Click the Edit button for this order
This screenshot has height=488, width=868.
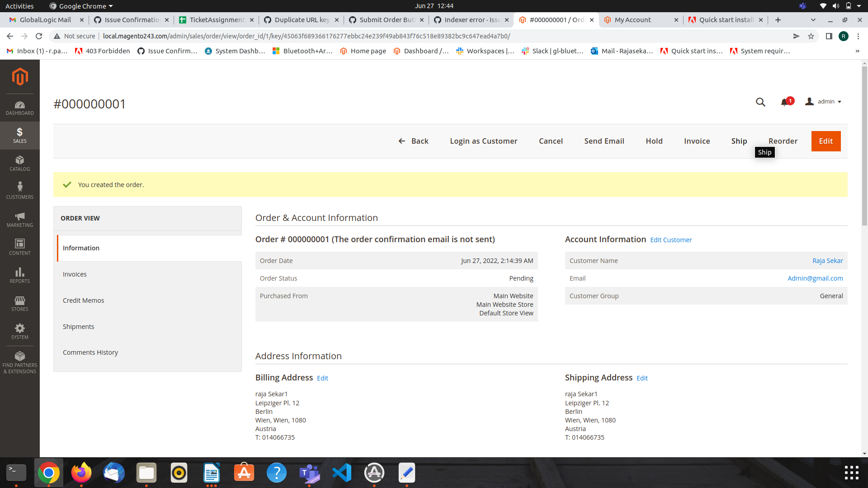[x=826, y=141]
